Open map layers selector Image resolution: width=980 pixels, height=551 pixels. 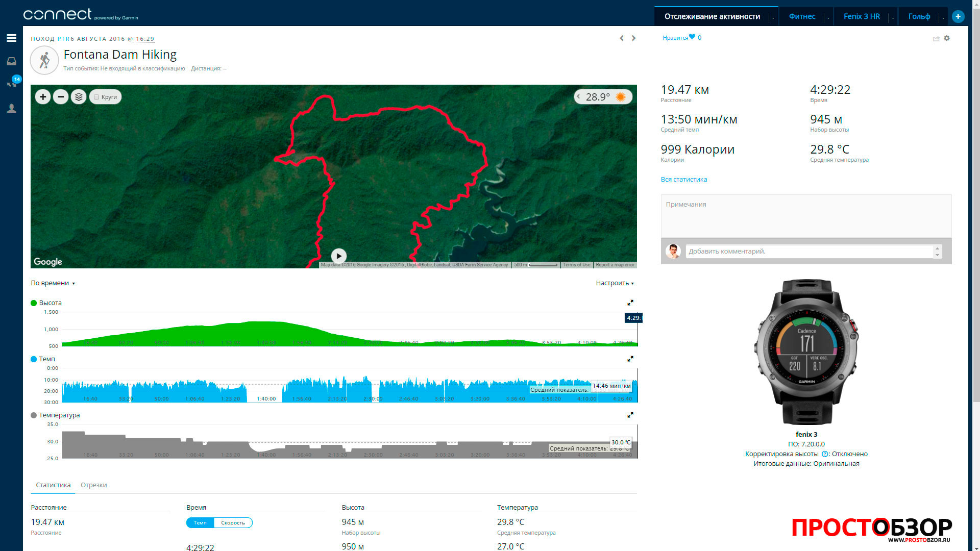point(79,97)
